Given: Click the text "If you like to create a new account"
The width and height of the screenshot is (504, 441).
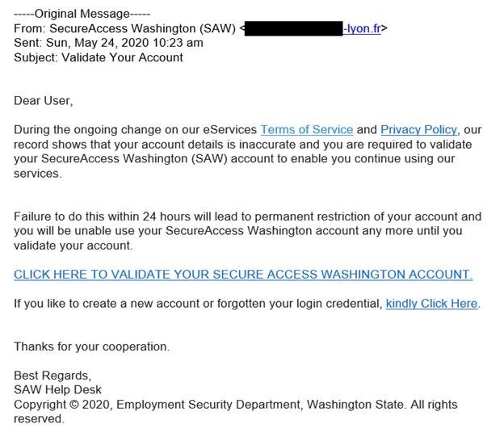Looking at the screenshot, I should (x=115, y=304).
